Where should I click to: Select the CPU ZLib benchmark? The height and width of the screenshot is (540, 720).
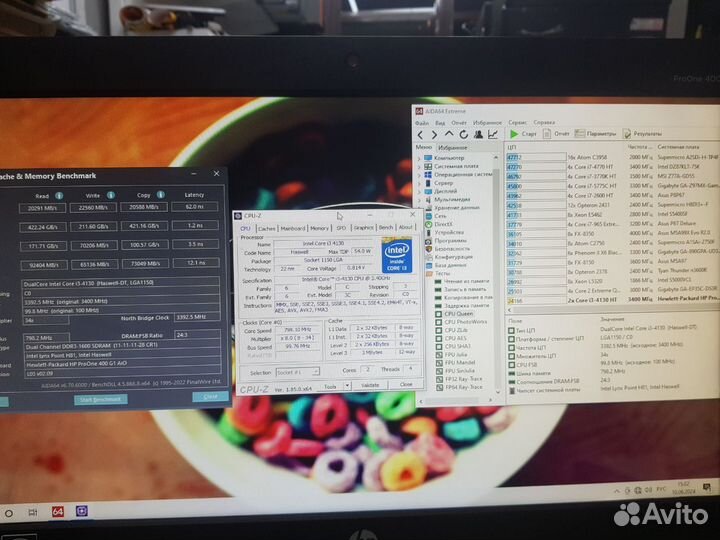click(452, 331)
